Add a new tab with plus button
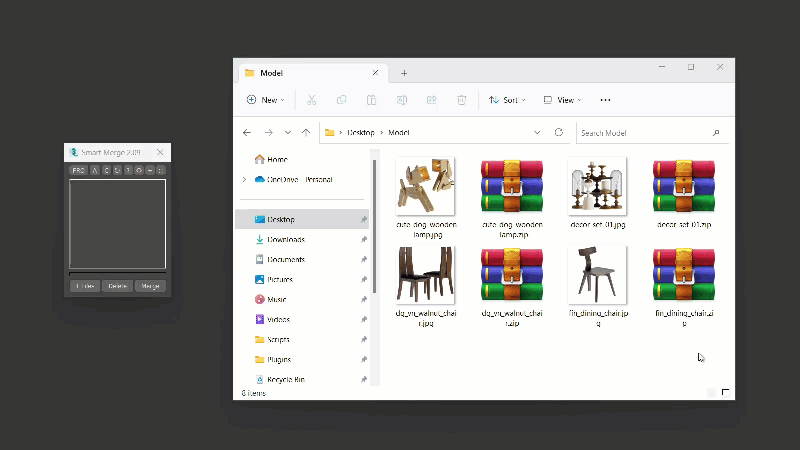This screenshot has width=800, height=450. [x=404, y=73]
